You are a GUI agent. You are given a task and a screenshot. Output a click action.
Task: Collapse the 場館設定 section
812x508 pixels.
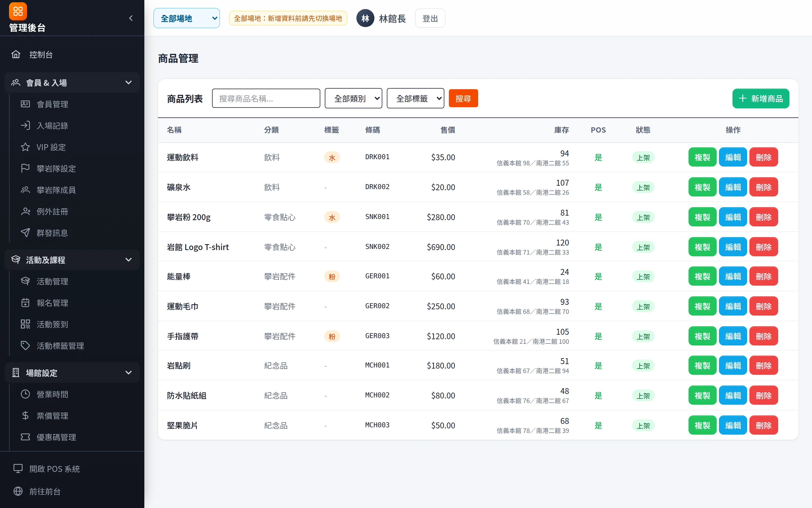72,373
